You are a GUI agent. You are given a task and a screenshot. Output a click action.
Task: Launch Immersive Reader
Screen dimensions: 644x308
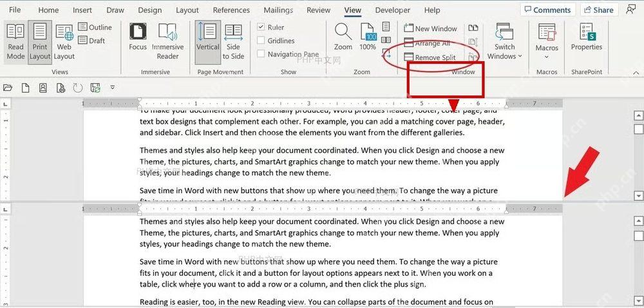[x=167, y=42]
